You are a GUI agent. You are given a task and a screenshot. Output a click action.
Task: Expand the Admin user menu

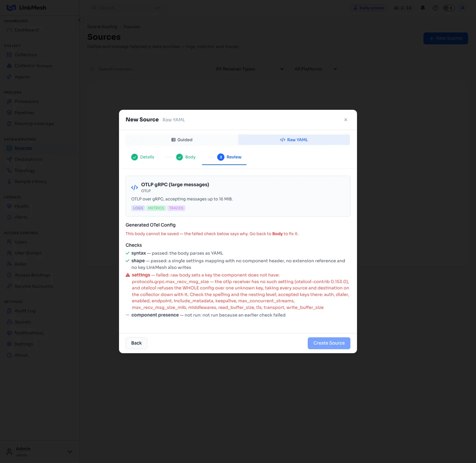pyautogui.click(x=70, y=452)
